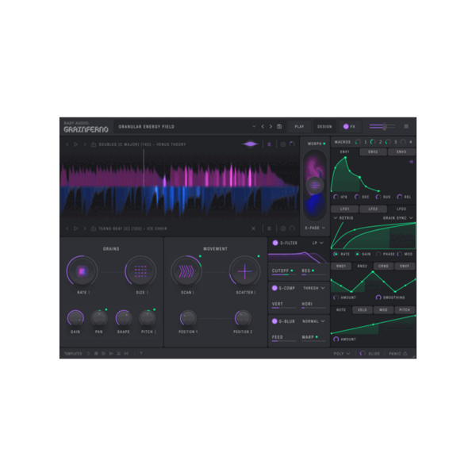Click the ENVF button
This screenshot has height=476, width=476.
(x=405, y=266)
